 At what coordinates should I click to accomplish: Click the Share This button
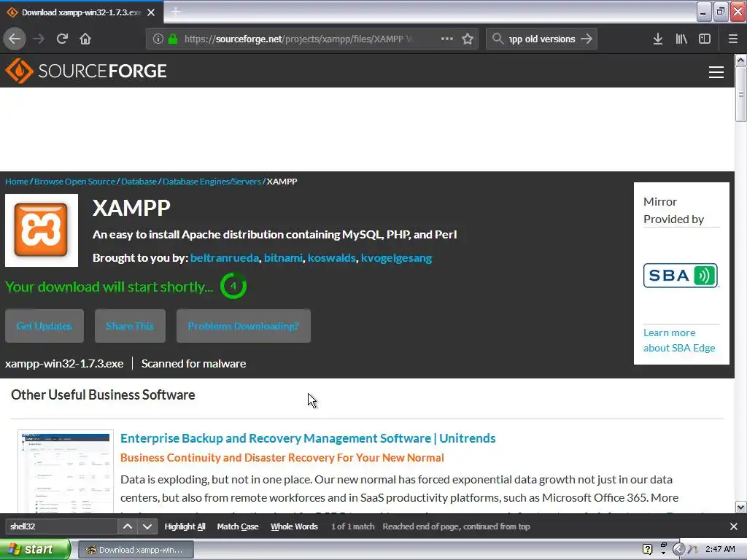point(130,326)
